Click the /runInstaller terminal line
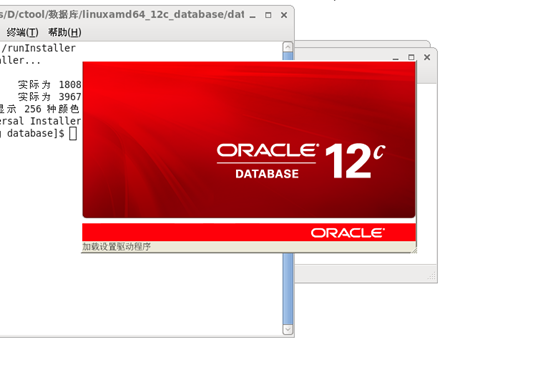The image size is (553, 370). (x=38, y=48)
